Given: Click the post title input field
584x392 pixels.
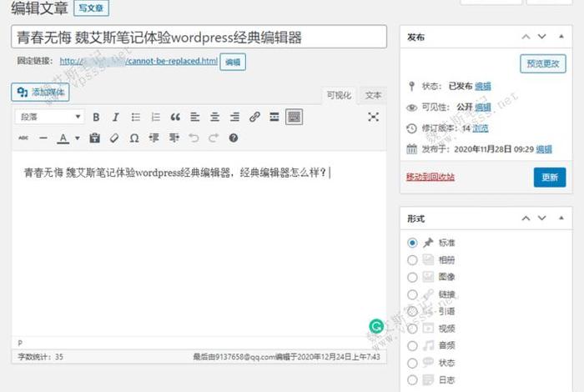Looking at the screenshot, I should [x=199, y=37].
